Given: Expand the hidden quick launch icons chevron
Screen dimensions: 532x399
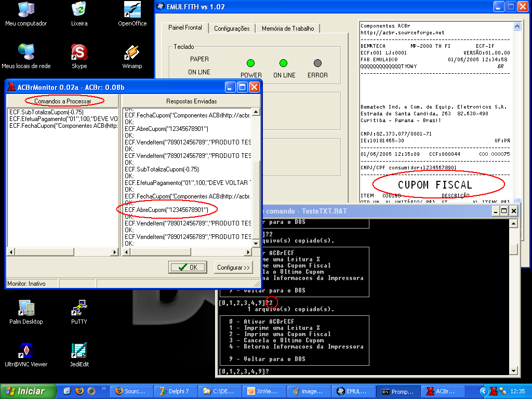Looking at the screenshot, I should point(103,389).
